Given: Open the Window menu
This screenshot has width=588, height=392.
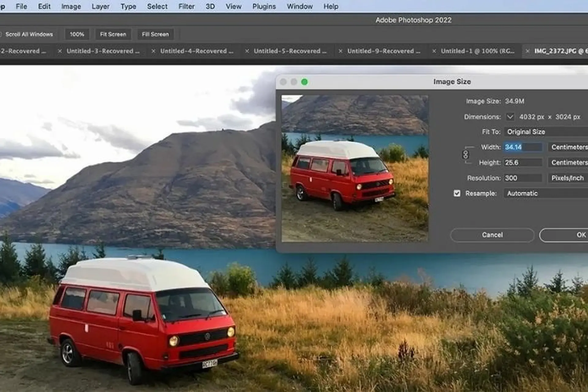Looking at the screenshot, I should tap(300, 6).
